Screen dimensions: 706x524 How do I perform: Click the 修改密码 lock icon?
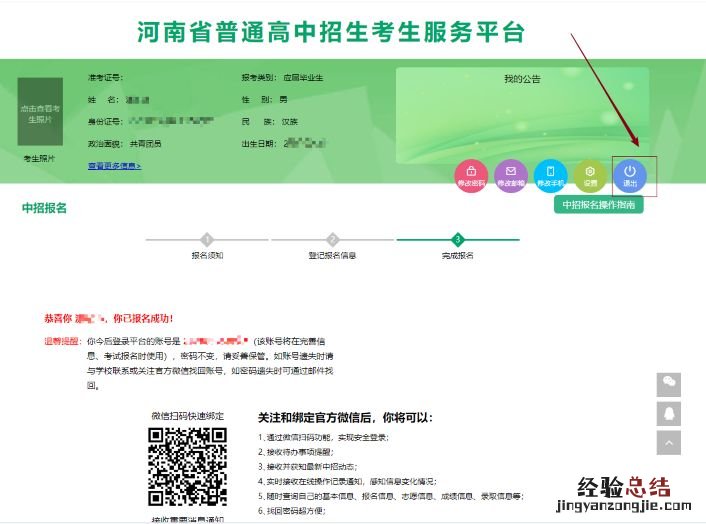click(471, 176)
